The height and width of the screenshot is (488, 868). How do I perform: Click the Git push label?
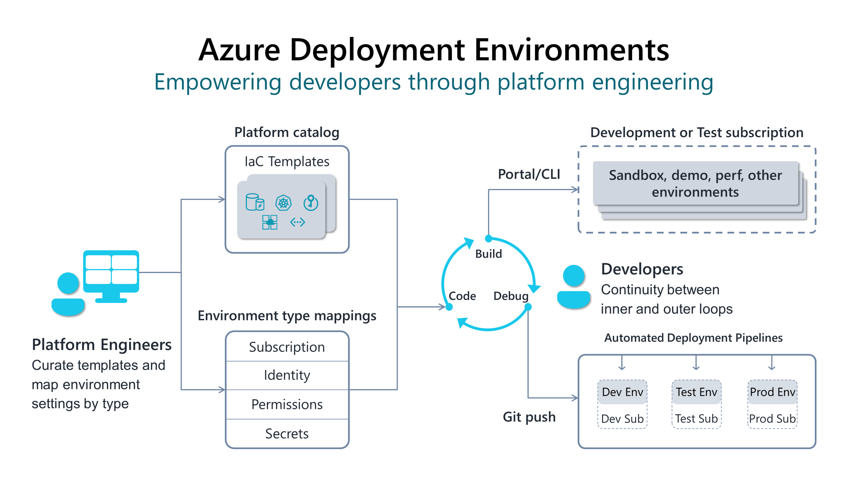pyautogui.click(x=529, y=417)
